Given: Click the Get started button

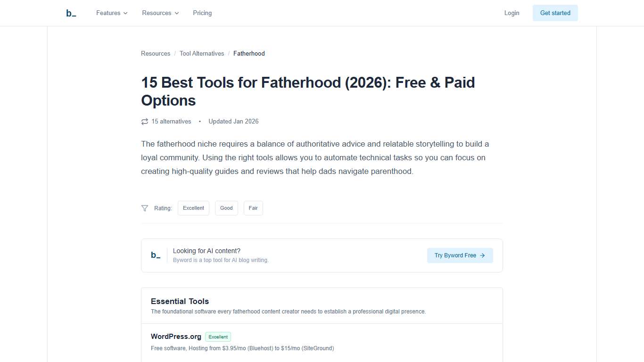Looking at the screenshot, I should [555, 13].
